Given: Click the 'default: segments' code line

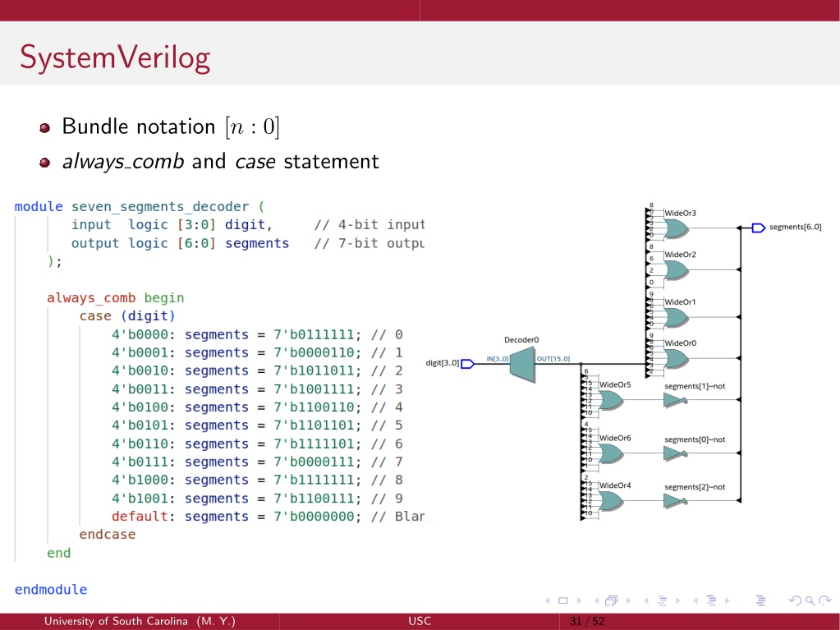Looking at the screenshot, I should tap(269, 517).
